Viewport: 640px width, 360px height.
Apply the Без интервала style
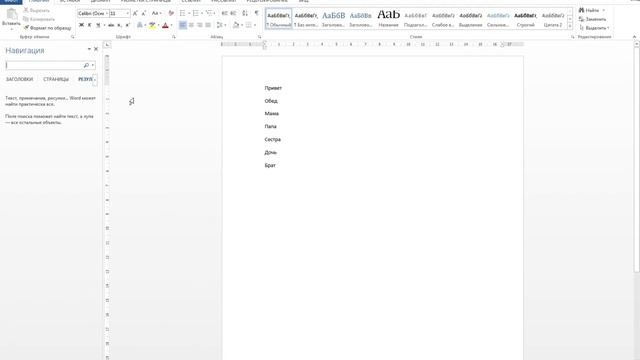306,19
